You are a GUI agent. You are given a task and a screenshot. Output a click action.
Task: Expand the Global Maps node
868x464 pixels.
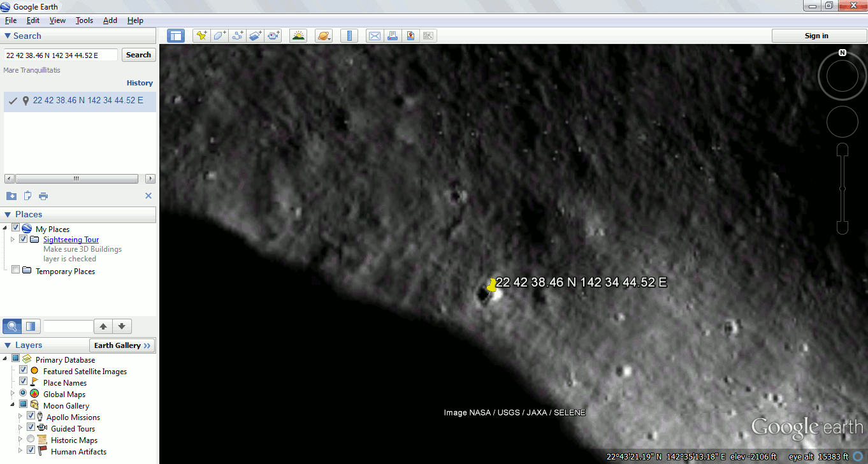[13, 393]
